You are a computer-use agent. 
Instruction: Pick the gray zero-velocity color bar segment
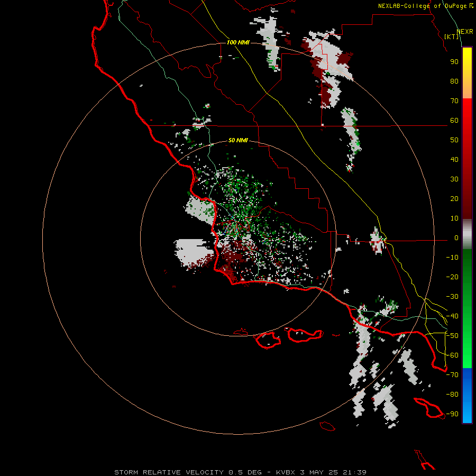467,234
